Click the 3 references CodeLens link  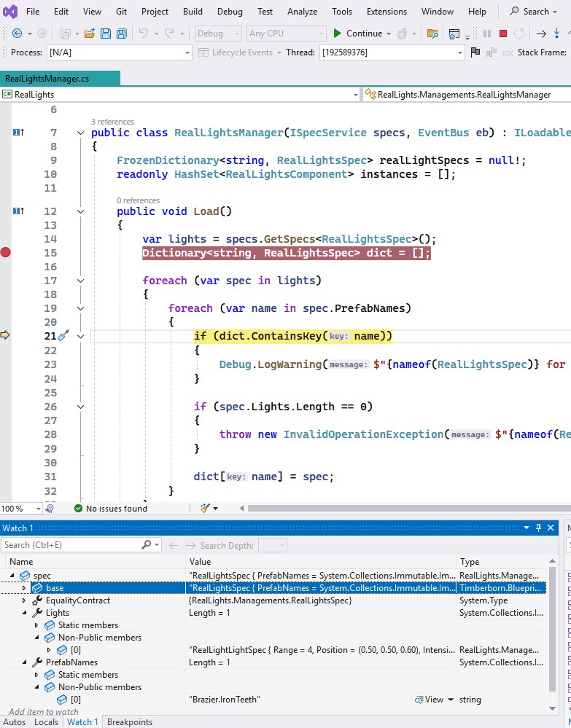112,122
